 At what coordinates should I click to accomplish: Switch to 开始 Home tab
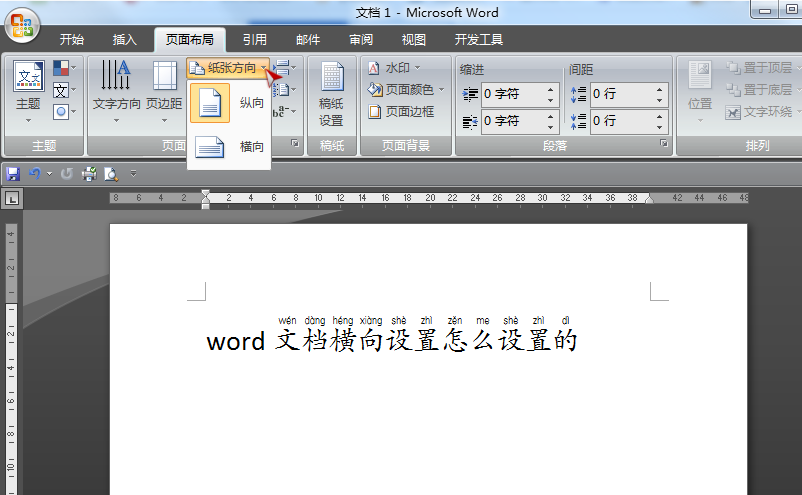click(72, 40)
